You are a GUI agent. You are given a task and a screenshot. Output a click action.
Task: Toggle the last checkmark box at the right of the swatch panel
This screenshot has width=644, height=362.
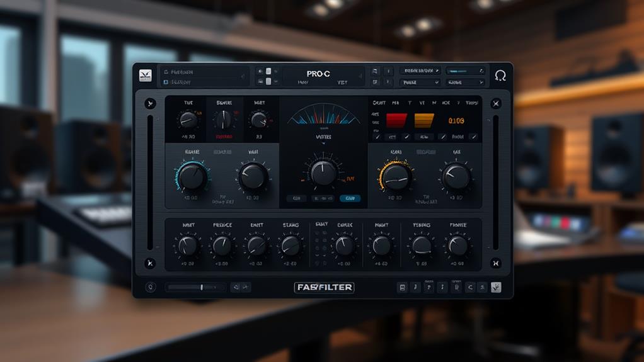[x=474, y=137]
